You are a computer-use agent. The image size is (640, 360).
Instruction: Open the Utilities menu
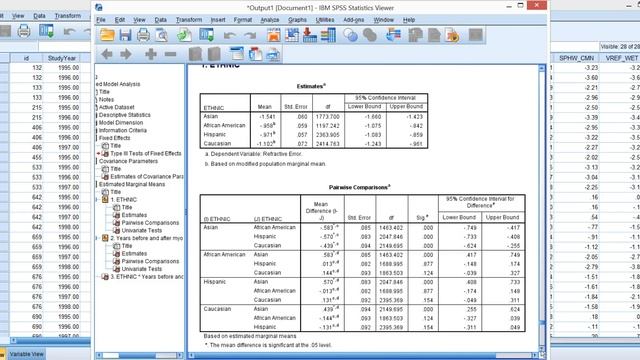[325, 20]
